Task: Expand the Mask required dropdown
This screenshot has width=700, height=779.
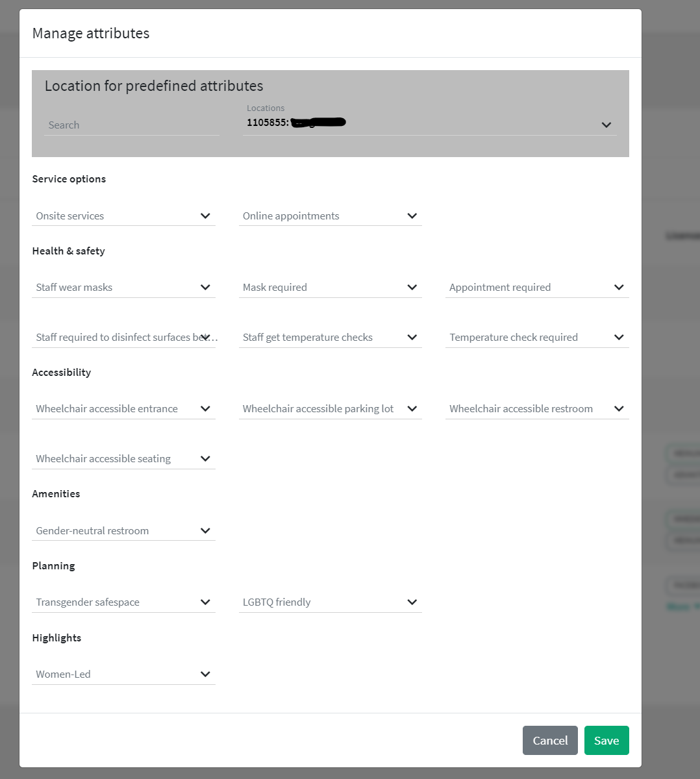Action: click(x=330, y=288)
